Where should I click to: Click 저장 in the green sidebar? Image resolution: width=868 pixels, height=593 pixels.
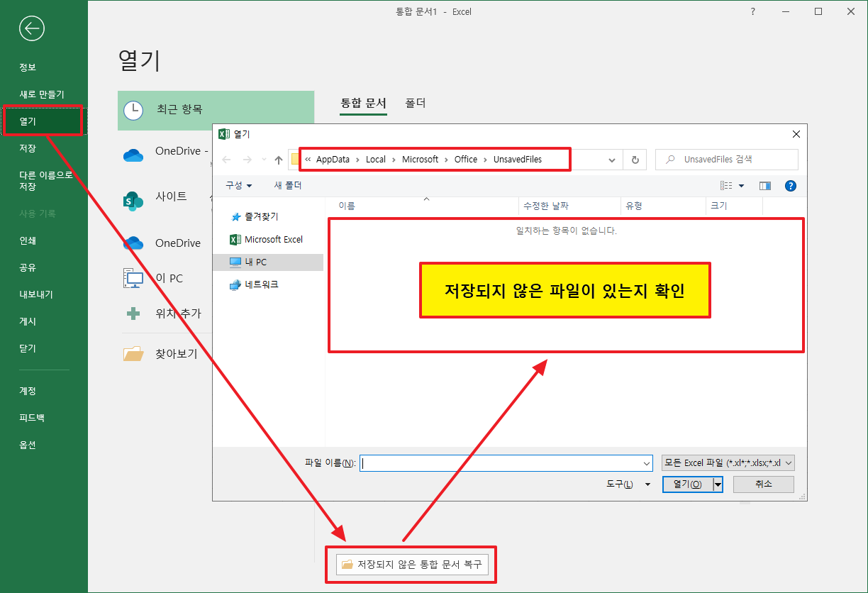point(28,148)
